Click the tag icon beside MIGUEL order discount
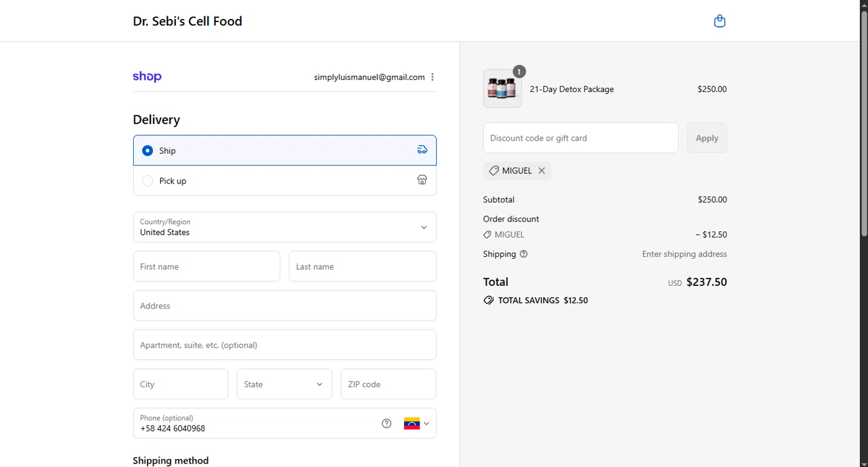The height and width of the screenshot is (467, 868). pyautogui.click(x=487, y=235)
